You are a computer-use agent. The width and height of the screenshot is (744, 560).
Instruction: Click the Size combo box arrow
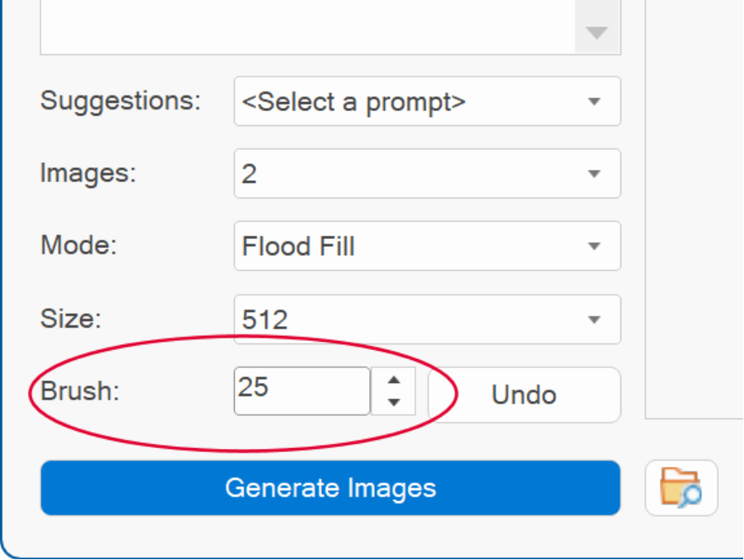[594, 320]
